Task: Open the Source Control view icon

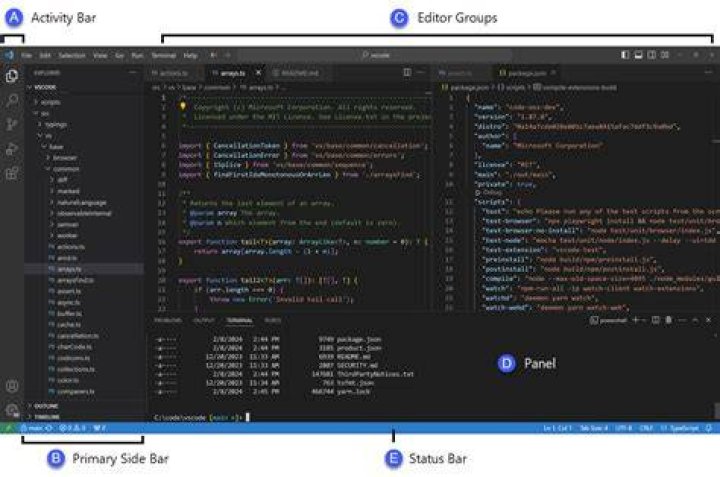Action: coord(12,124)
